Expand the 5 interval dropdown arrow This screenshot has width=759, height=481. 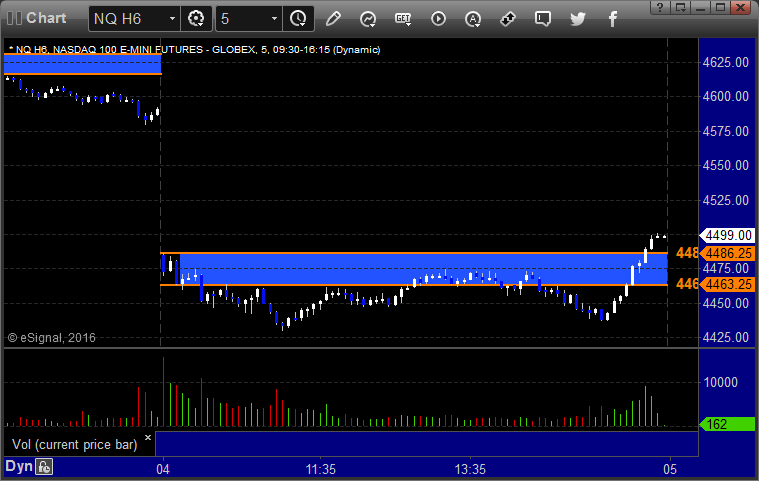[274, 19]
